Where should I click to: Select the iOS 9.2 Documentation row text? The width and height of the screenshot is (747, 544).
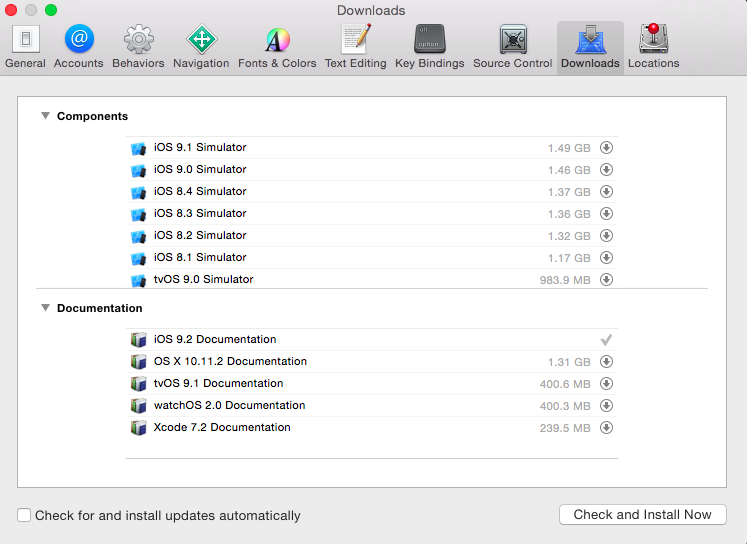point(215,339)
